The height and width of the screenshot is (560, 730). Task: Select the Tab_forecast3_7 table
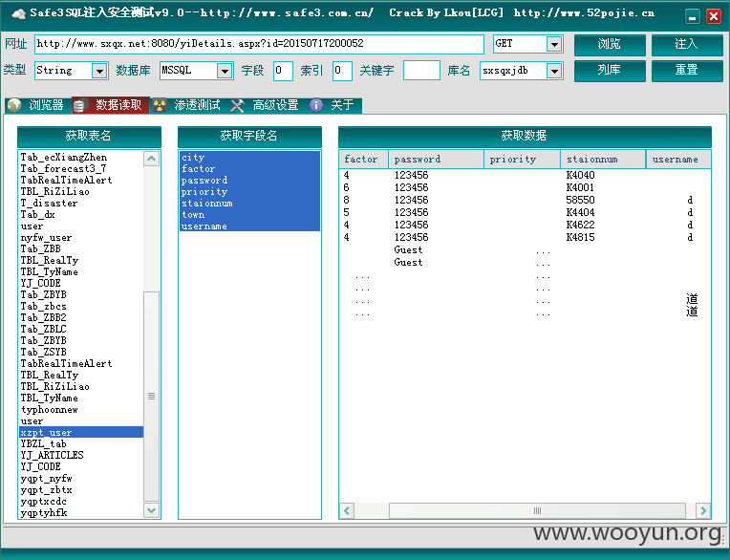pyautogui.click(x=81, y=168)
